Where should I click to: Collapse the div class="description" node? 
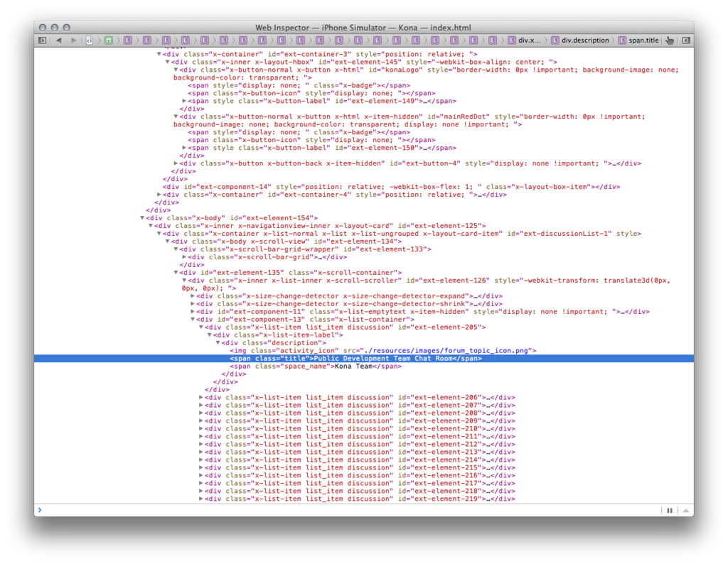point(218,343)
